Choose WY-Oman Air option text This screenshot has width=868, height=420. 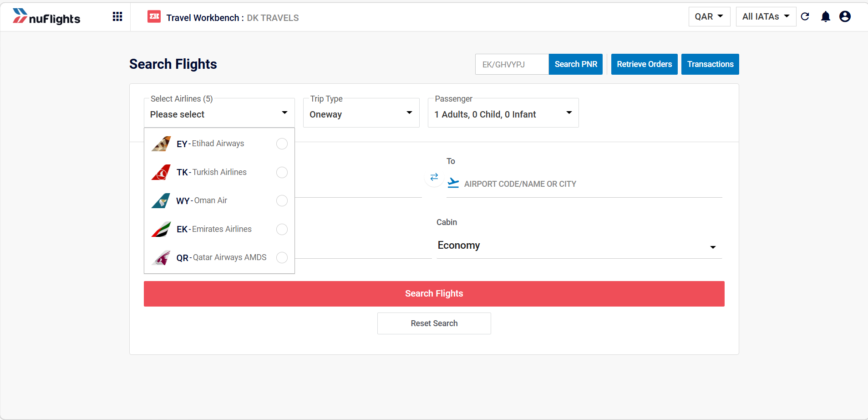(202, 201)
